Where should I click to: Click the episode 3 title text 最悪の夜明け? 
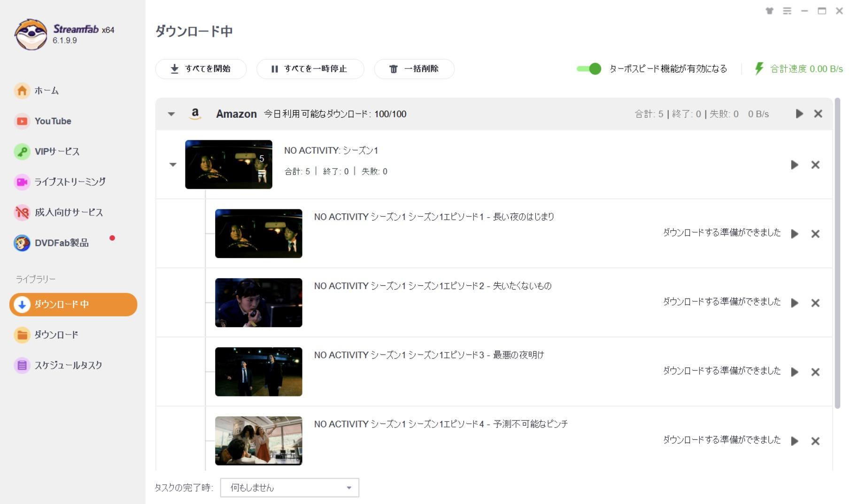pyautogui.click(x=518, y=355)
